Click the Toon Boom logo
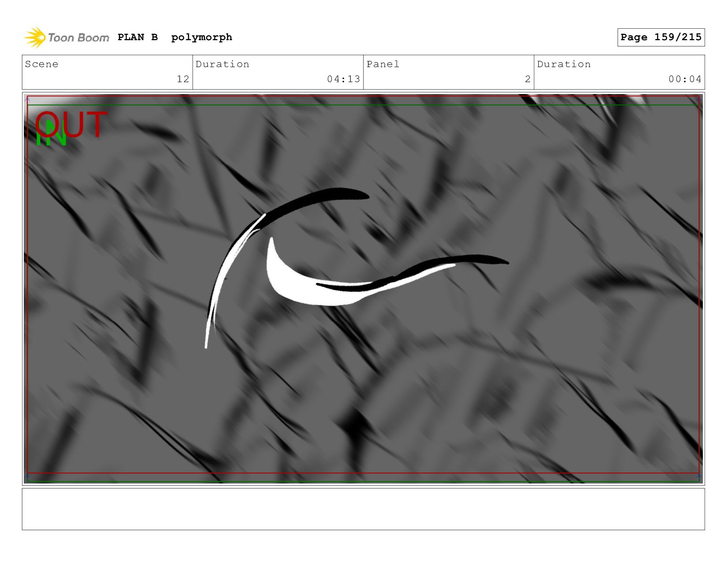Viewport: 728px width, 563px height. coord(66,38)
